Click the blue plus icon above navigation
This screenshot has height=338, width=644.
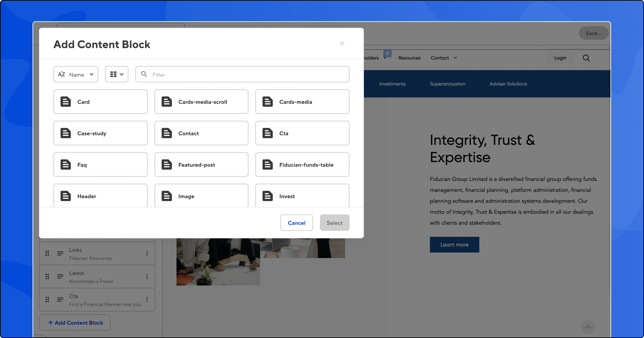tap(387, 53)
